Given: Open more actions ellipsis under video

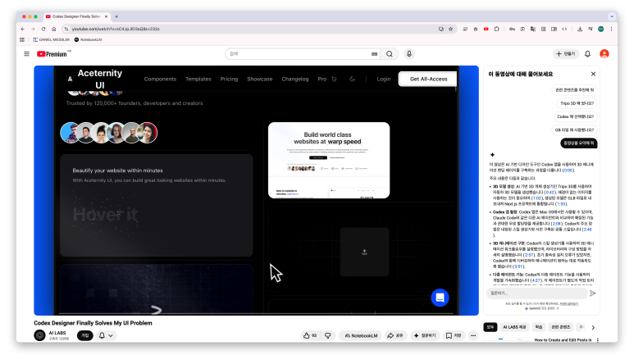Looking at the screenshot, I should tap(473, 335).
